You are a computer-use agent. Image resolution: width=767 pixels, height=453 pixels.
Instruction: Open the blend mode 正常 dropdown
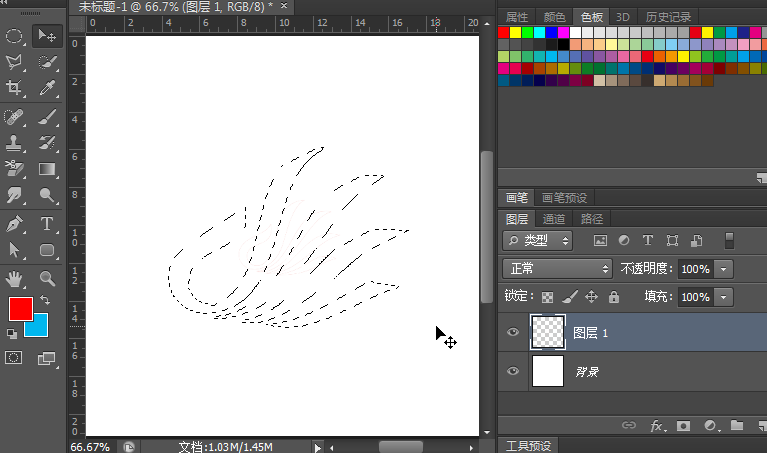point(558,269)
